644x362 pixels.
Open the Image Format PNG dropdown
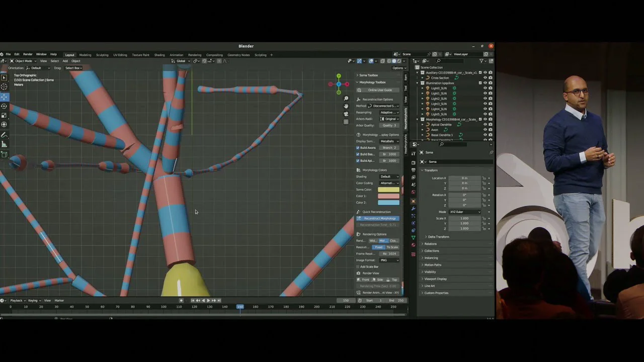point(389,260)
